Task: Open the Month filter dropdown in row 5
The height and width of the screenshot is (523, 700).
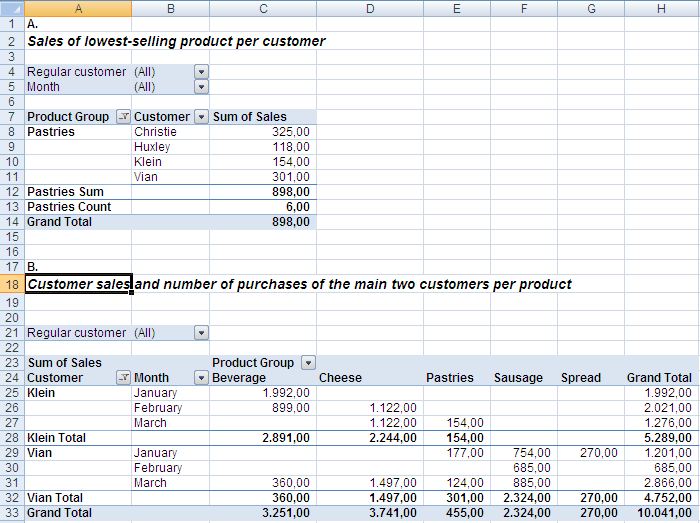Action: 201,87
